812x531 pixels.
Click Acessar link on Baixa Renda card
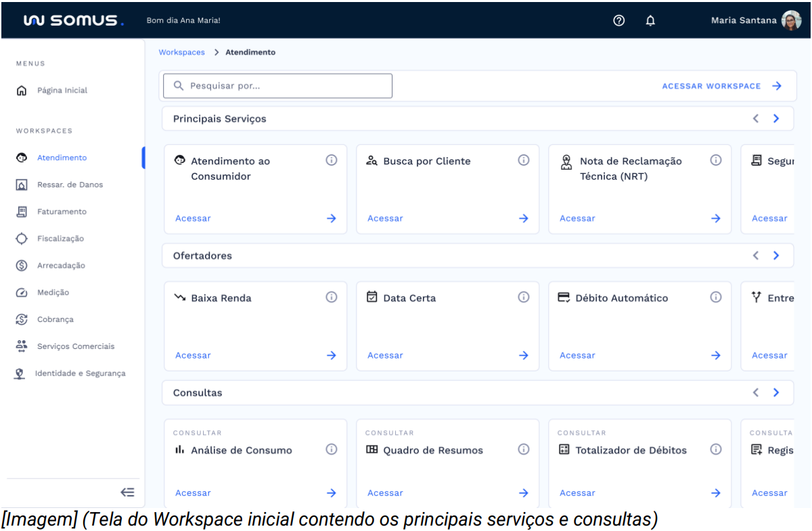[193, 355]
